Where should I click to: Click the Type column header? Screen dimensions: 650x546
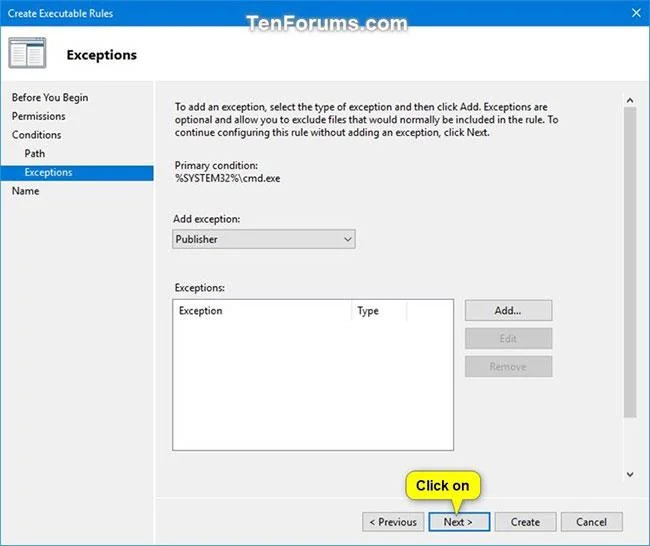pos(380,311)
